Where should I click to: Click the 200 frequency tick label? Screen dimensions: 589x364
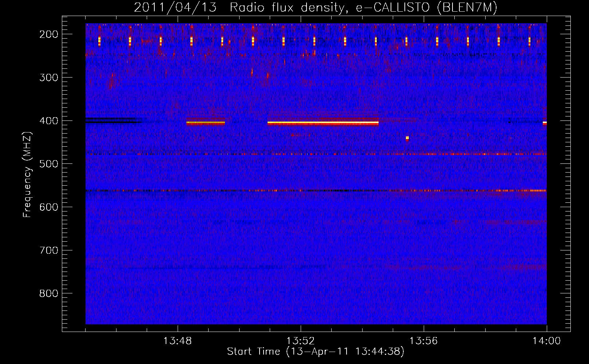click(49, 34)
